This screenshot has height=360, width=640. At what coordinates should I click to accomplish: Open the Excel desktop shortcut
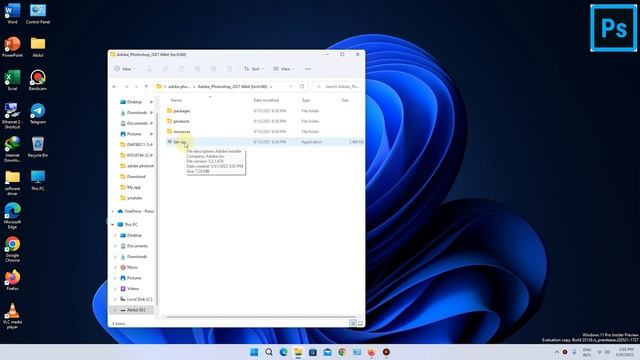coord(12,80)
